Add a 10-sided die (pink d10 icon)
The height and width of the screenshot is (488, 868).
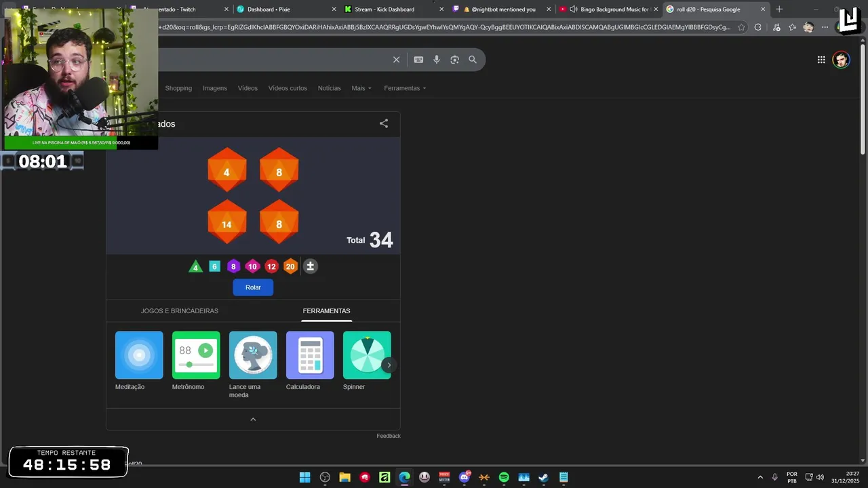coord(252,266)
